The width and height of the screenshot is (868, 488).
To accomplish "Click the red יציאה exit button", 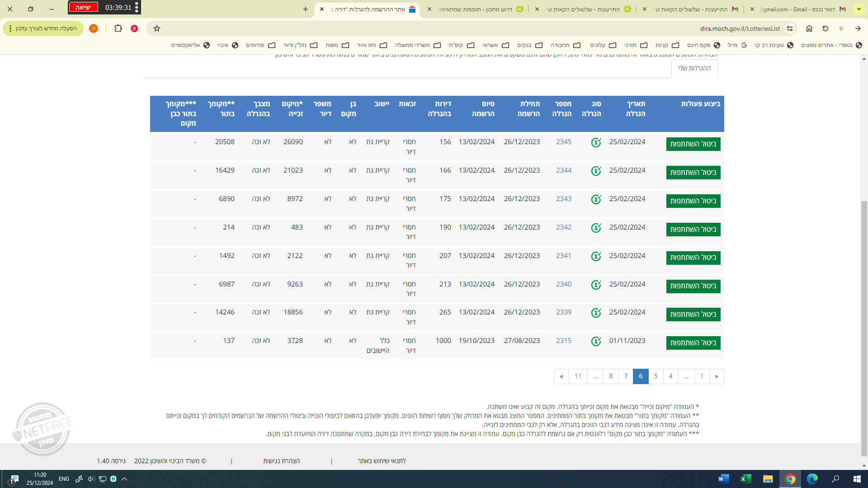I will point(83,7).
